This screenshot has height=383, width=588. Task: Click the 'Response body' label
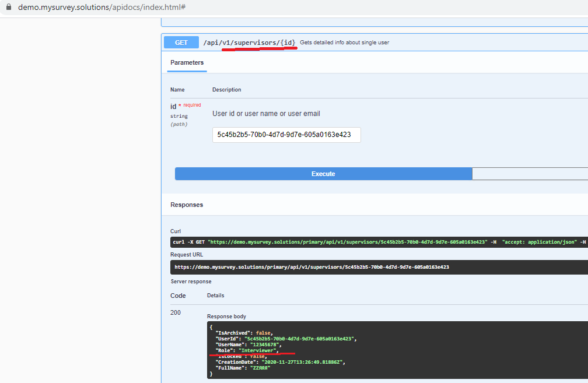tap(226, 317)
